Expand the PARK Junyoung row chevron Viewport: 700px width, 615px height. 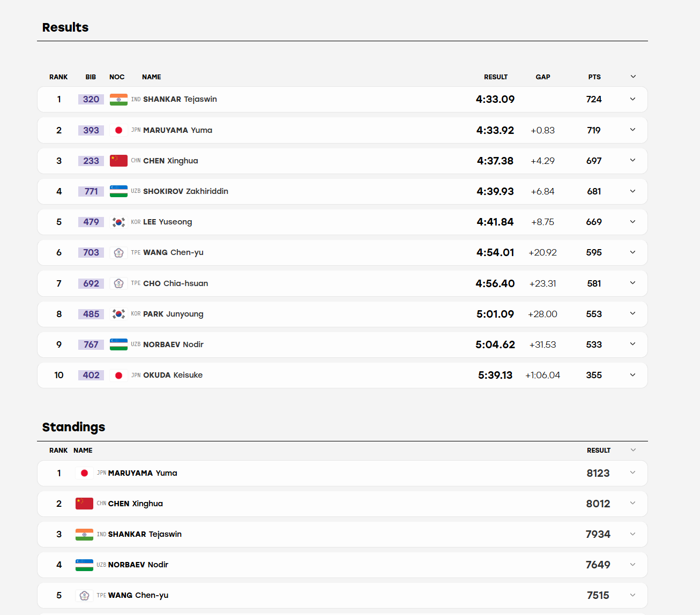click(x=632, y=313)
